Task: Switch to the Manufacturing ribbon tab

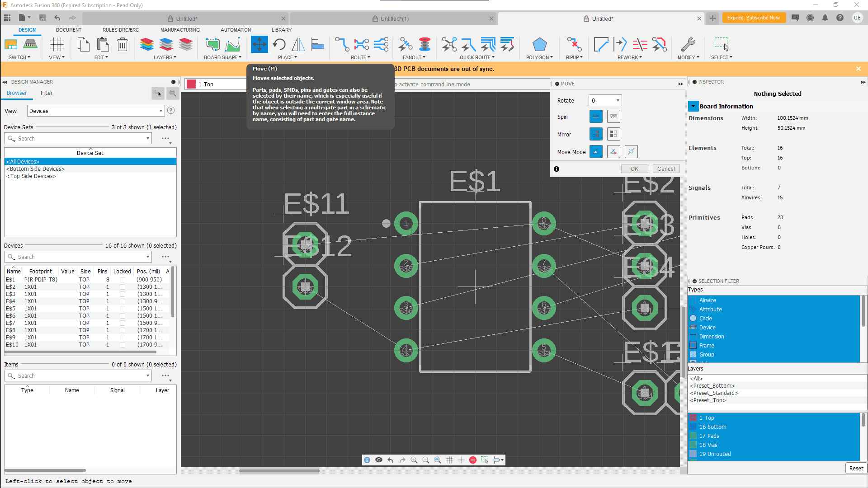Action: 180,30
